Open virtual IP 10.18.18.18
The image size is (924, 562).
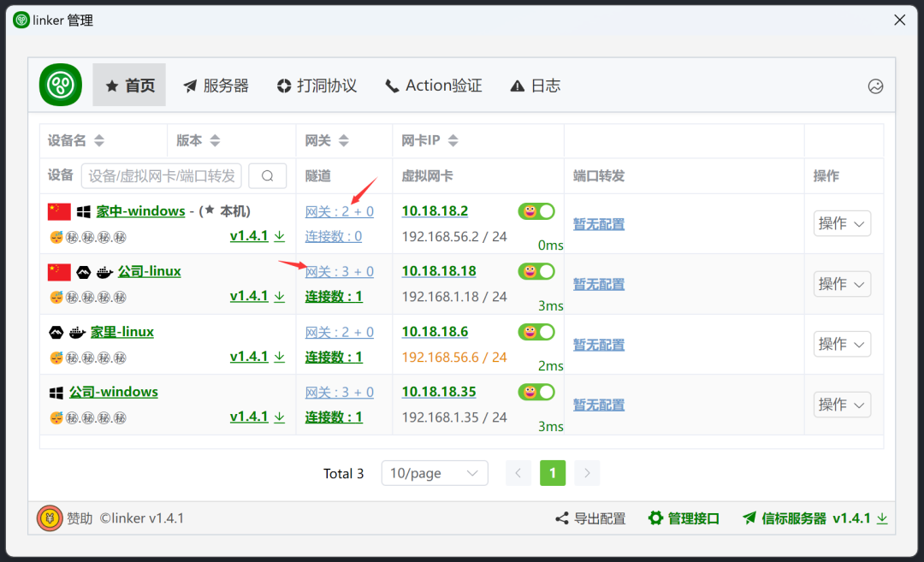(x=439, y=271)
